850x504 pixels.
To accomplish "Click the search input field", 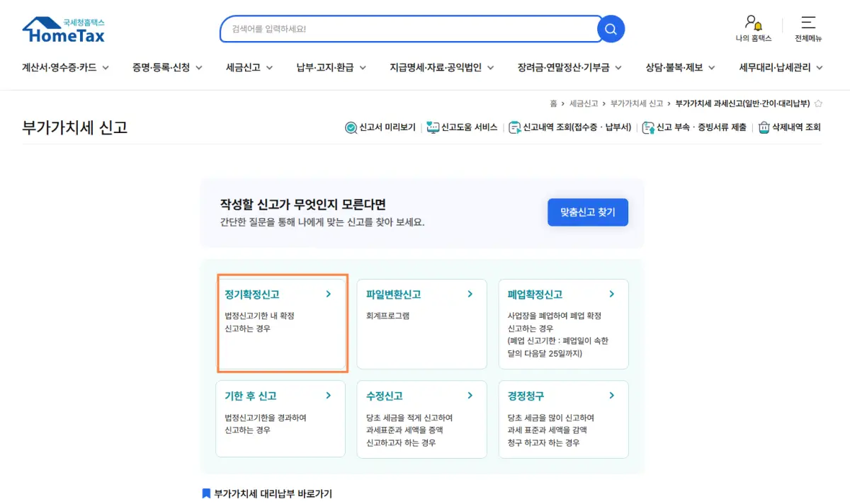I will (411, 29).
